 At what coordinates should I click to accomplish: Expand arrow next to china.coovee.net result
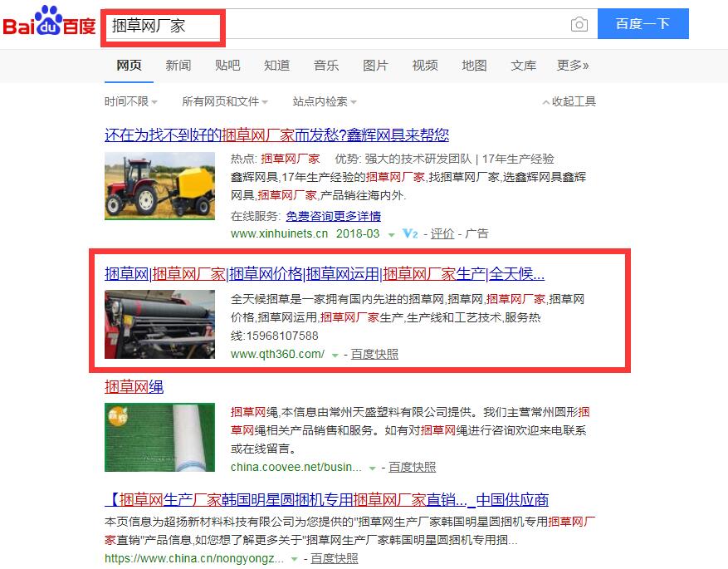tap(373, 468)
